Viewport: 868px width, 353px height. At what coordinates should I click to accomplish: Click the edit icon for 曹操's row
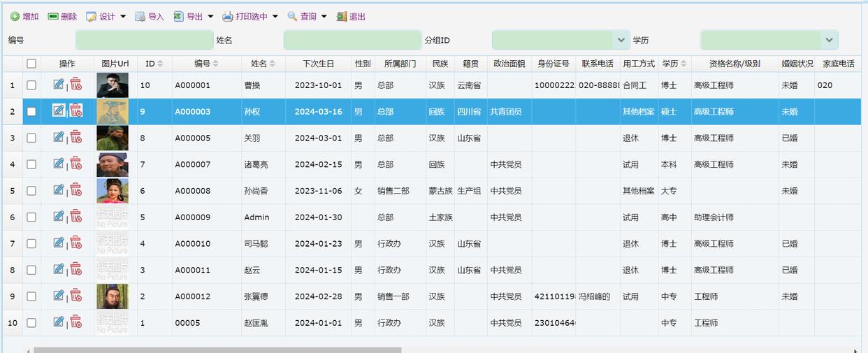(59, 85)
